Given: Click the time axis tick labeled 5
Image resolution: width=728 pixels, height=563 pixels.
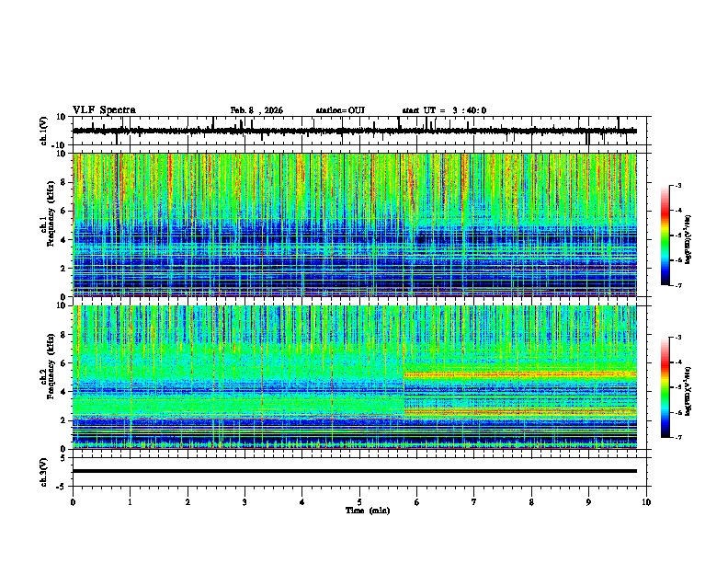Looking at the screenshot, I should click(x=359, y=502).
